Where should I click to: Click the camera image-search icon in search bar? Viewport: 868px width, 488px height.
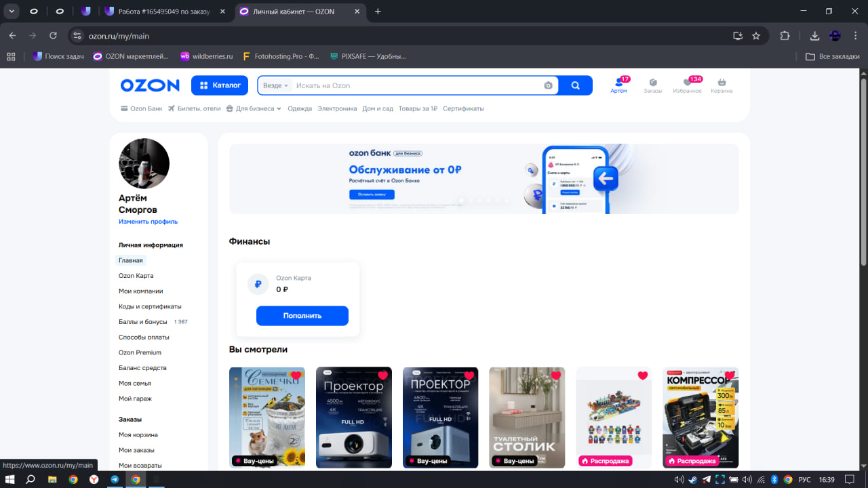[548, 85]
